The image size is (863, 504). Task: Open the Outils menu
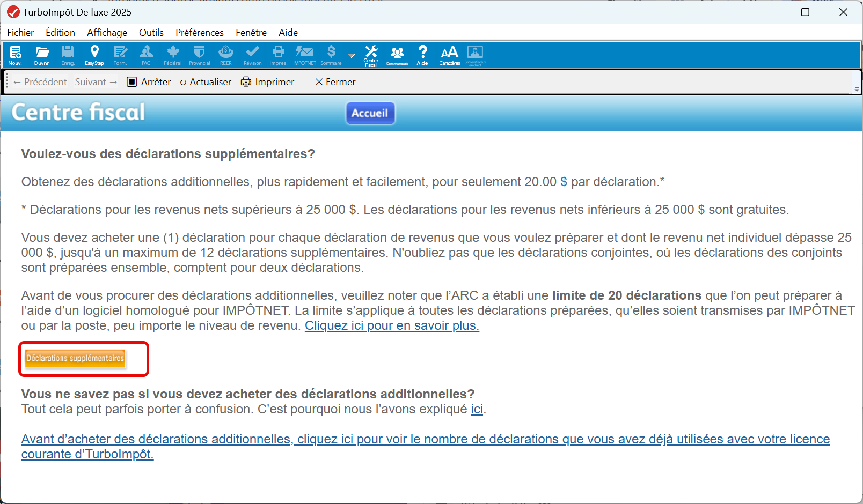coord(151,33)
